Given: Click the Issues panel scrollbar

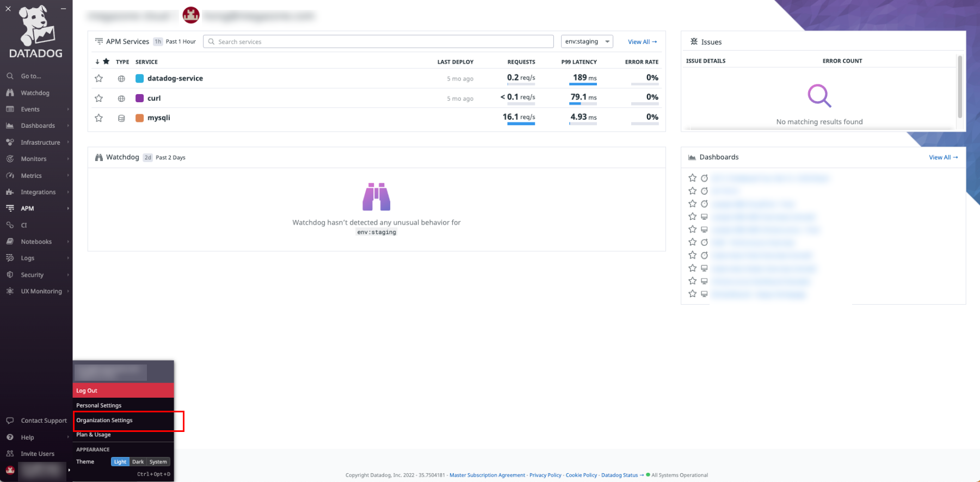Looking at the screenshot, I should pos(960,87).
